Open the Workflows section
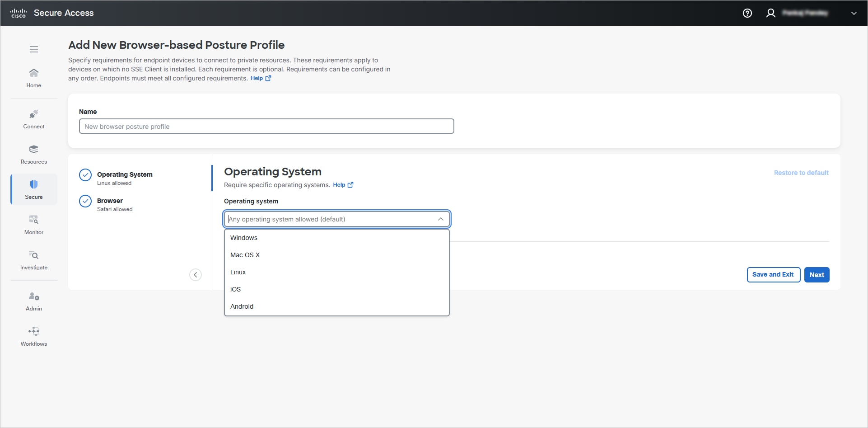Viewport: 868px width, 428px height. [34, 337]
